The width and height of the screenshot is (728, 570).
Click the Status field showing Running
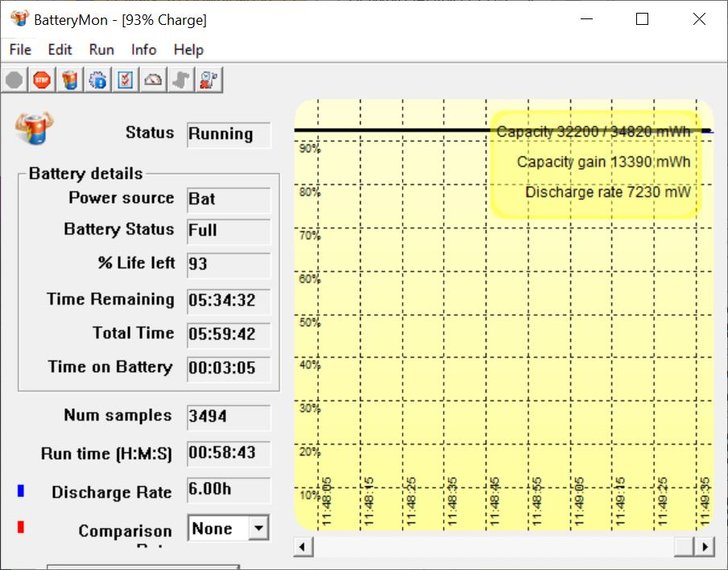228,134
